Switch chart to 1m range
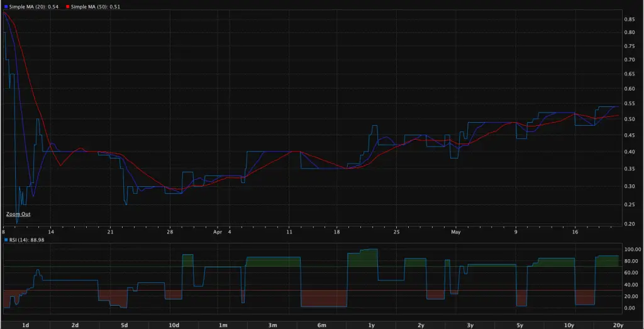644x329 pixels. (223, 325)
